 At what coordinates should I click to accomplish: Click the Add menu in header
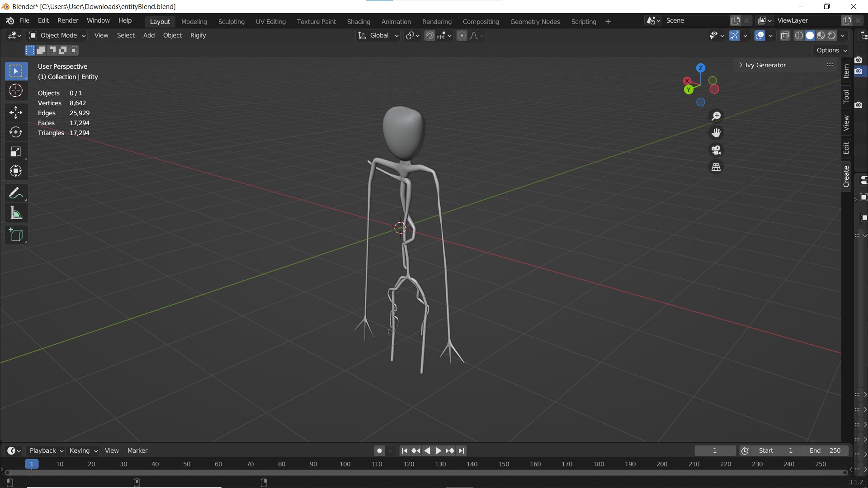148,35
